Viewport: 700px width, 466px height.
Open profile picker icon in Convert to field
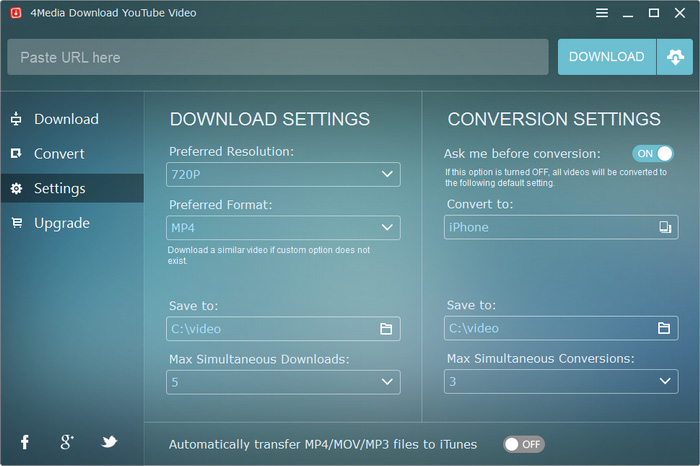[665, 227]
